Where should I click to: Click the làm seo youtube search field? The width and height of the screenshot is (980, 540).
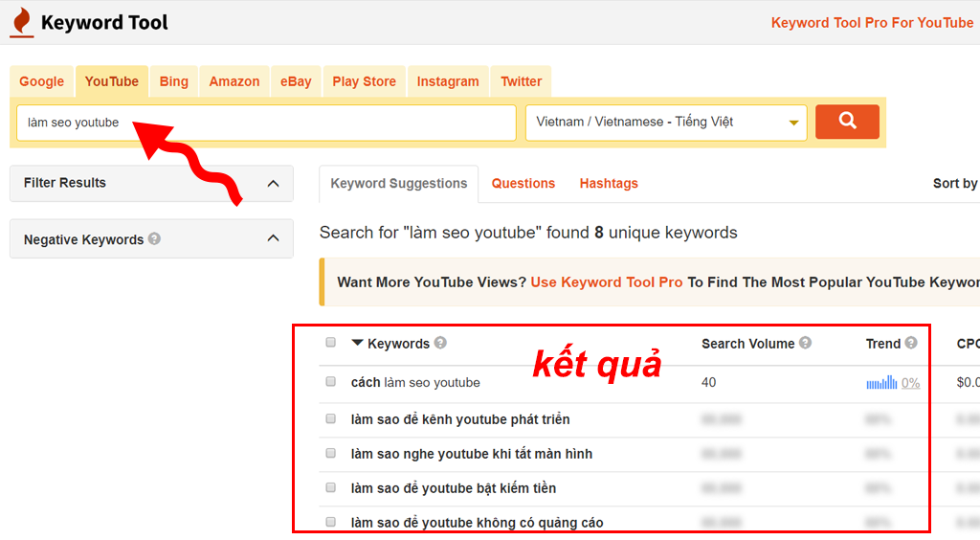(266, 123)
